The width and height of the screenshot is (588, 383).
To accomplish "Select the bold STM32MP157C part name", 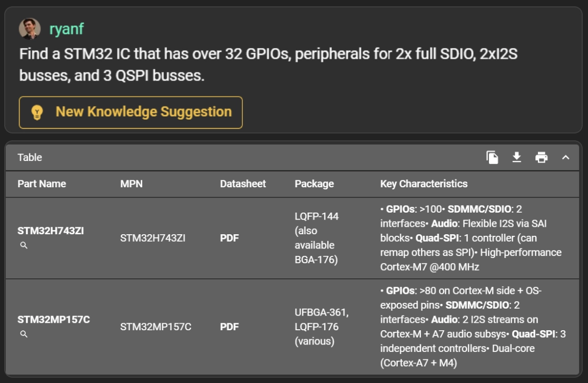I will point(54,319).
